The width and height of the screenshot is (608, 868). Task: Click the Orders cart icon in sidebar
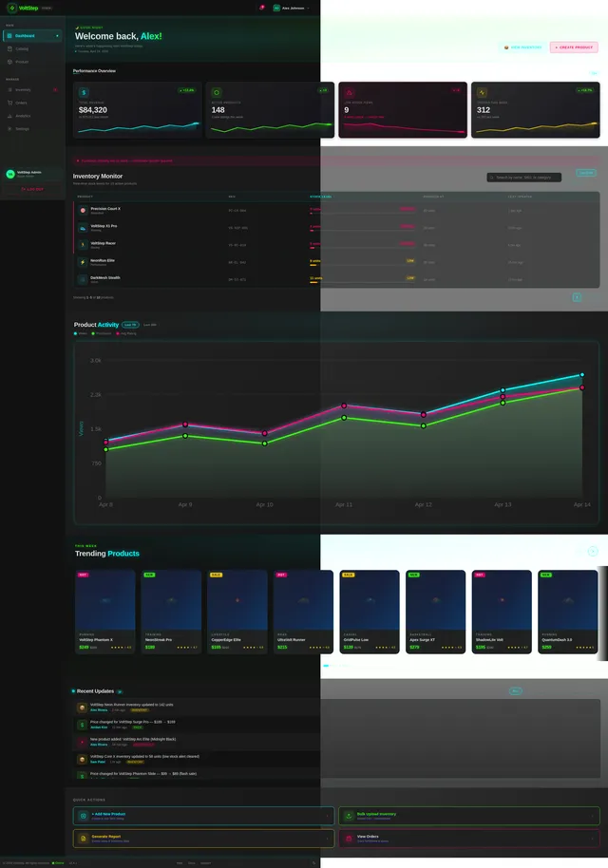pos(9,103)
